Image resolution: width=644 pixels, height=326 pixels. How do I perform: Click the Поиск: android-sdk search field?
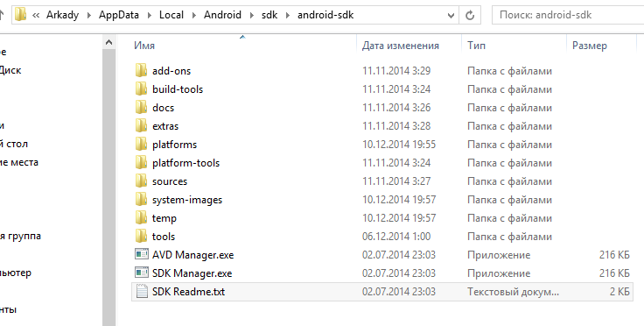[569, 15]
